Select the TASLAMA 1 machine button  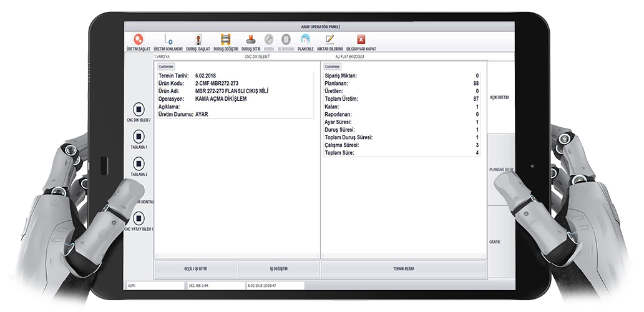(x=139, y=136)
